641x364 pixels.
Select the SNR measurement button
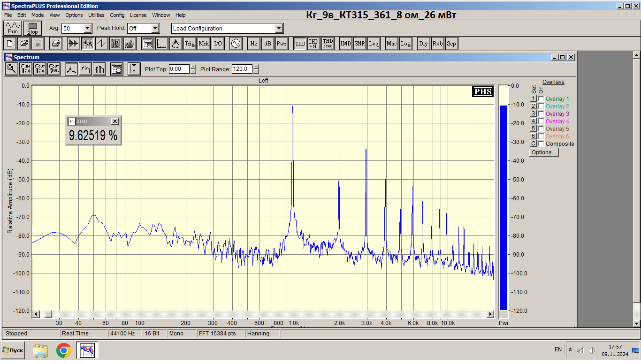point(359,44)
